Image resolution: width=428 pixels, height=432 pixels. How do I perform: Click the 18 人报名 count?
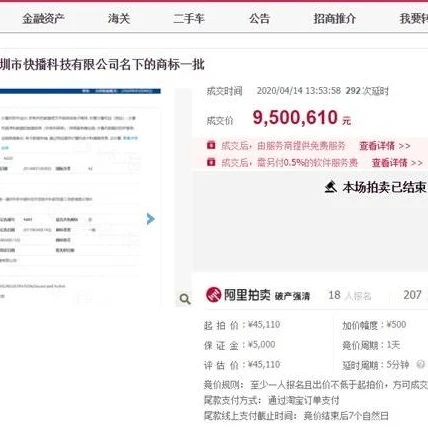[350, 295]
